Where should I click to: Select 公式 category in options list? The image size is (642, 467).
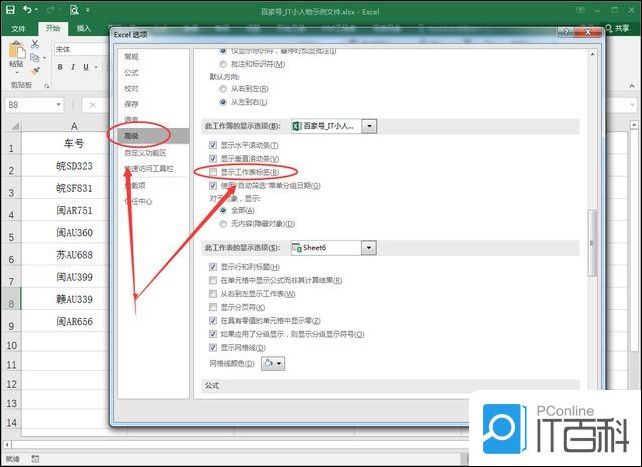coord(131,72)
